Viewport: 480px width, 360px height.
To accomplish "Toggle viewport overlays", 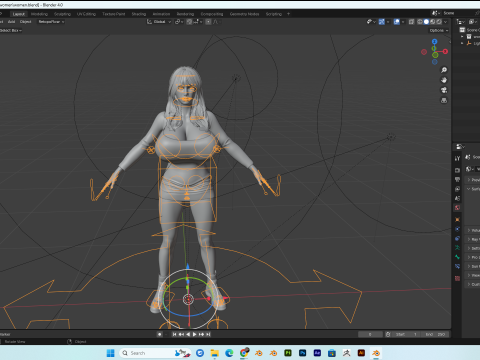I will pos(397,22).
